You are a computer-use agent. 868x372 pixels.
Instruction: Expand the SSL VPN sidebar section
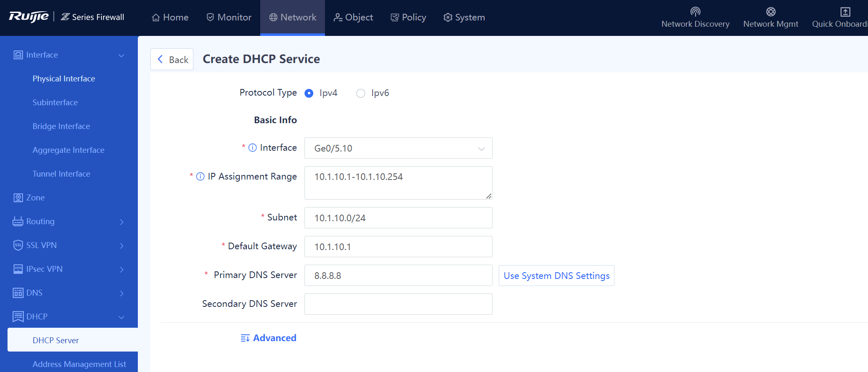(x=122, y=245)
